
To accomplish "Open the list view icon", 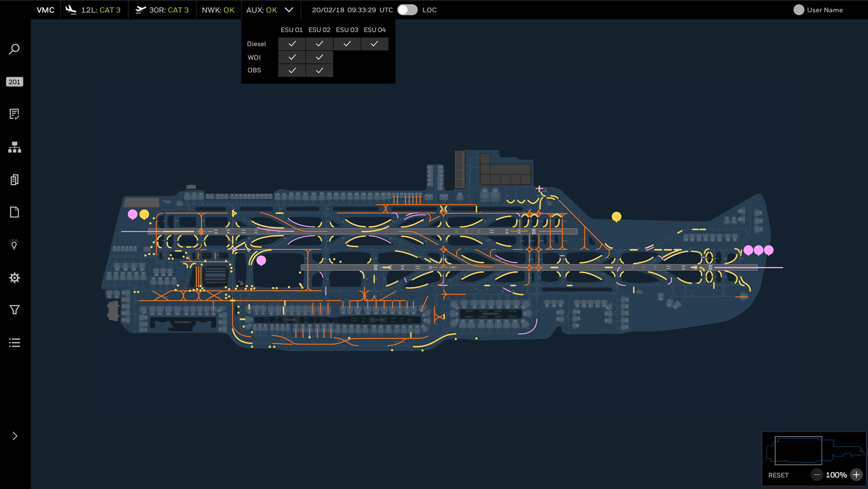I will click(14, 343).
